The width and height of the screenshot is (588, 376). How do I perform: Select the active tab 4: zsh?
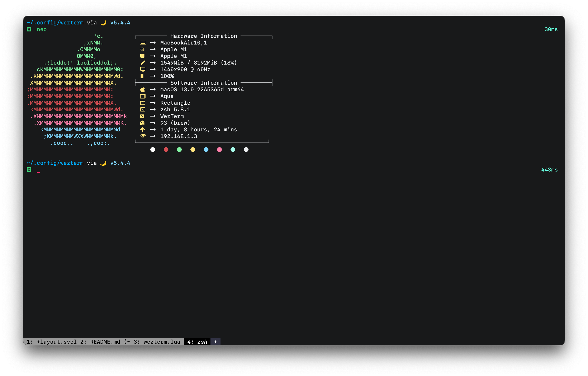(x=197, y=342)
